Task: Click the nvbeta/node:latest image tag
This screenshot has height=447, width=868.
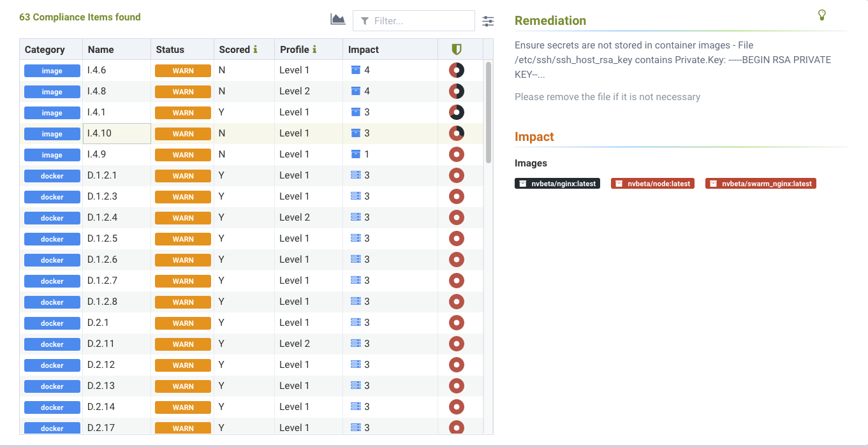Action: click(652, 184)
